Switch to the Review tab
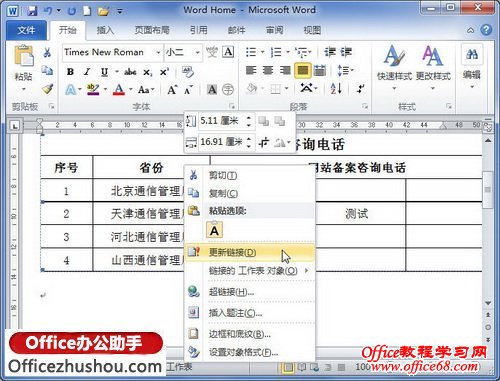500x381 pixels. click(x=274, y=30)
